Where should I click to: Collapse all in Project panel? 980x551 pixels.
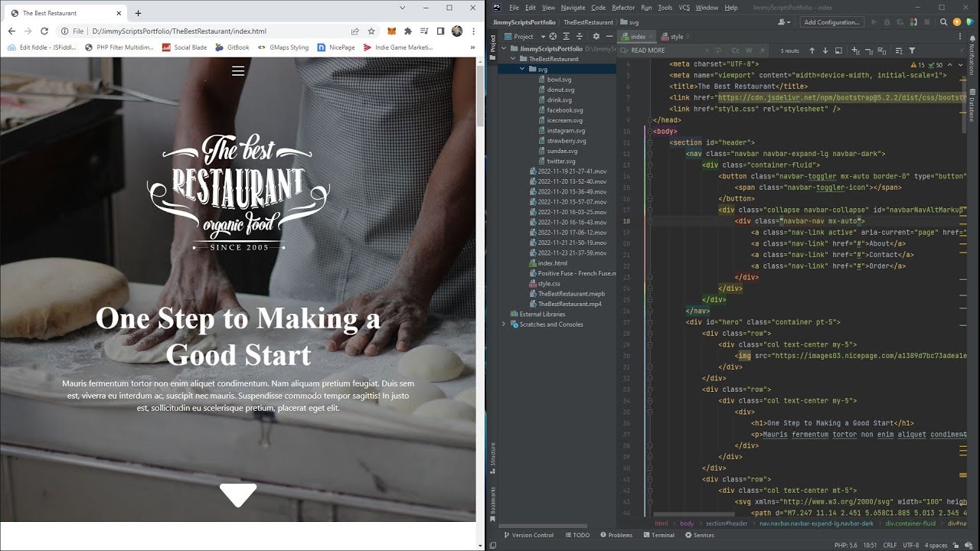580,36
